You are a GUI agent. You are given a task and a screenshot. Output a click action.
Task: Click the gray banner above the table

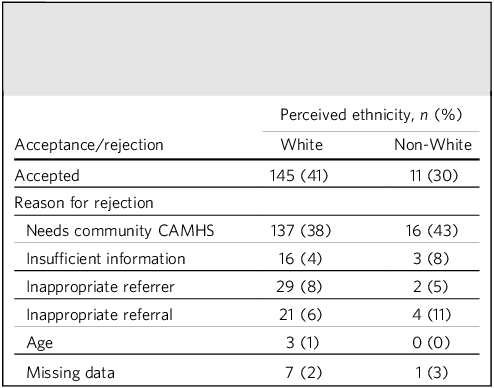[247, 49]
